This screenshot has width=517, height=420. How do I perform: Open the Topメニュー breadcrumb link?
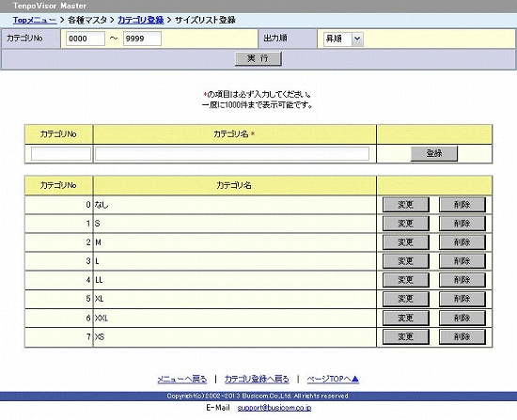click(35, 20)
